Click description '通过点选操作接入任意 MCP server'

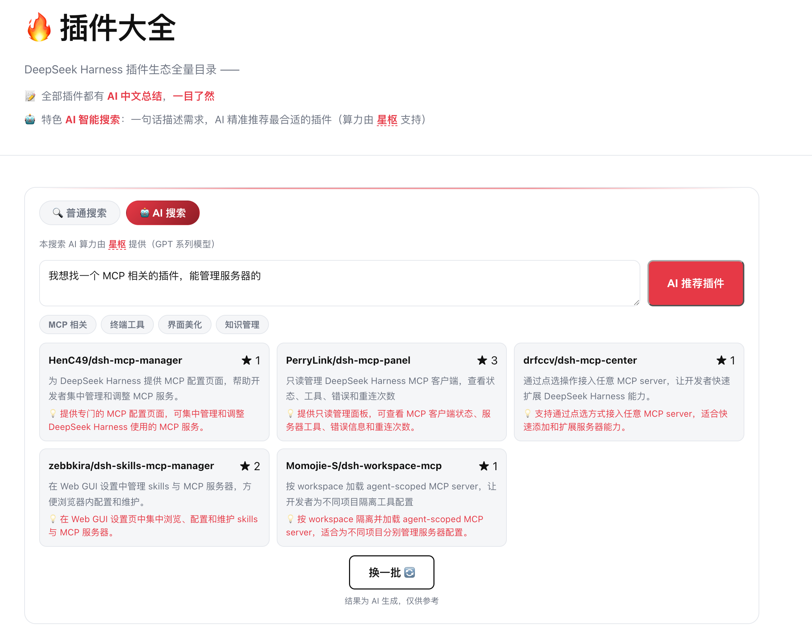595,381
